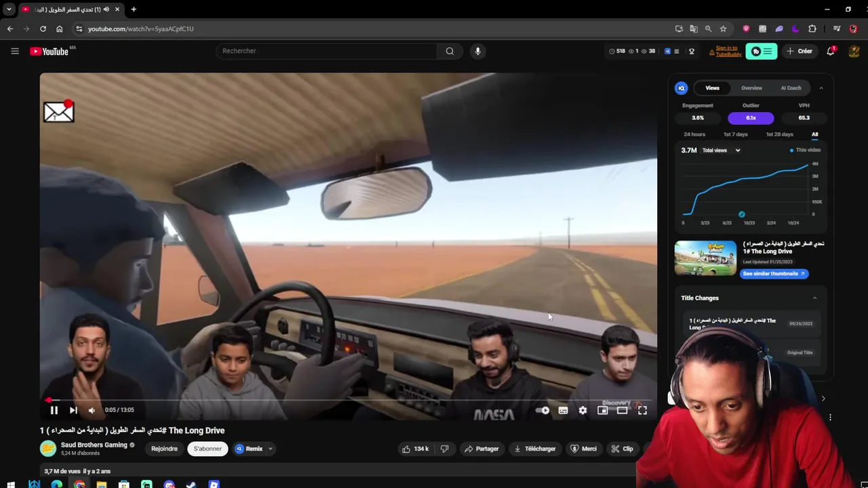This screenshot has width=868, height=488.
Task: Click the Merci thanks button
Action: [x=583, y=449]
